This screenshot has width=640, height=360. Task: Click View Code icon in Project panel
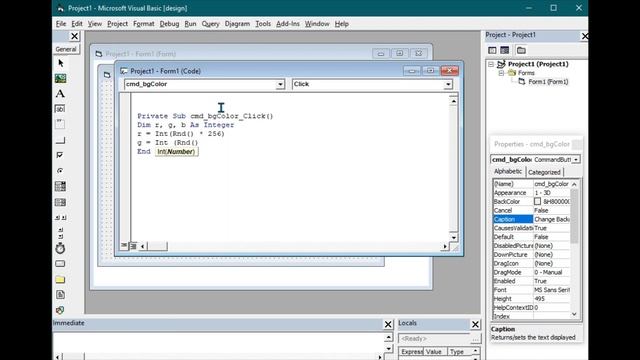(492, 50)
